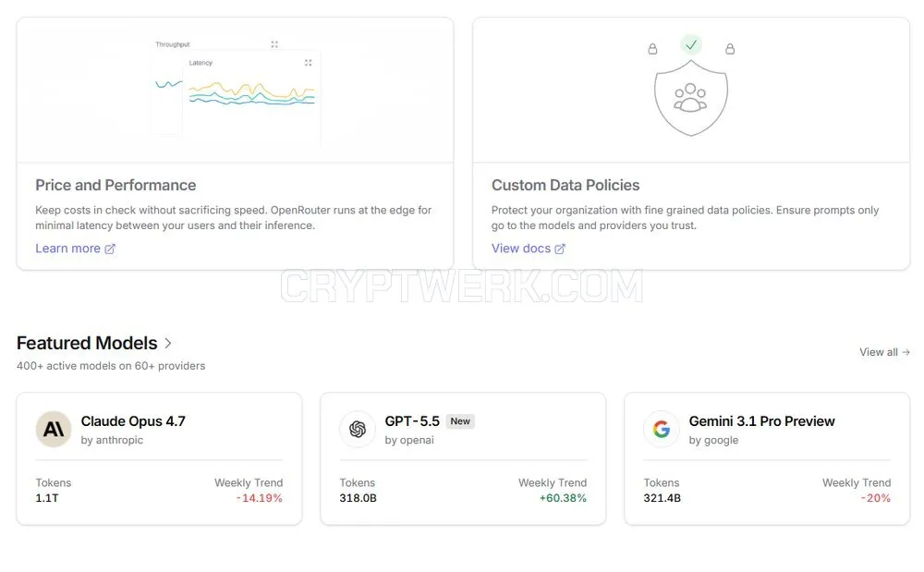Click the OpenAI logo on GPT-5.5 card
Viewport: 924px width, 572px height.
pyautogui.click(x=358, y=429)
